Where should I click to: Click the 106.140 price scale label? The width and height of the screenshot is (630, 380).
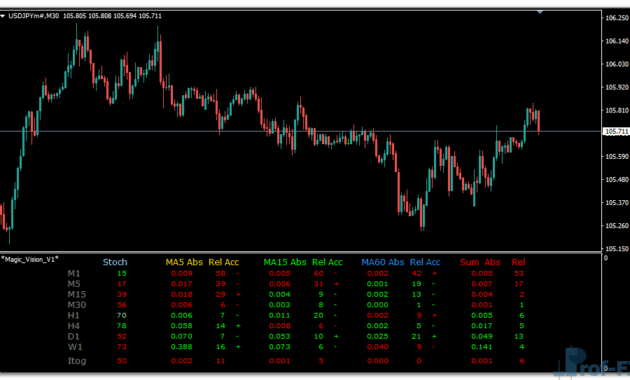tap(617, 41)
